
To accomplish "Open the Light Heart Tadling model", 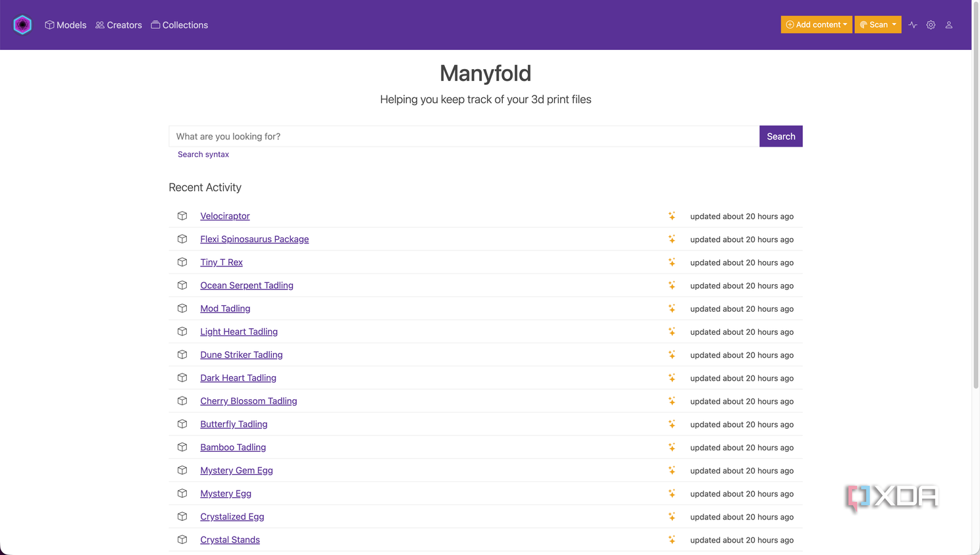I will (239, 331).
